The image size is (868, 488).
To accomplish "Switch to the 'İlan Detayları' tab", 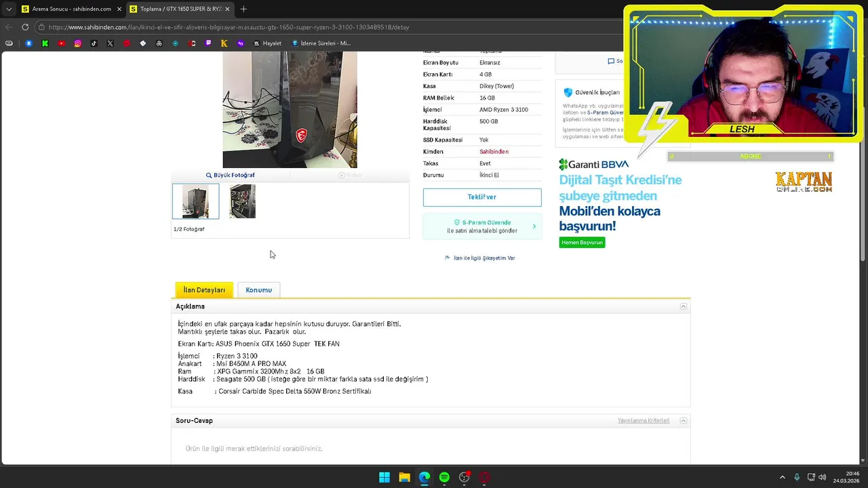I will 204,290.
